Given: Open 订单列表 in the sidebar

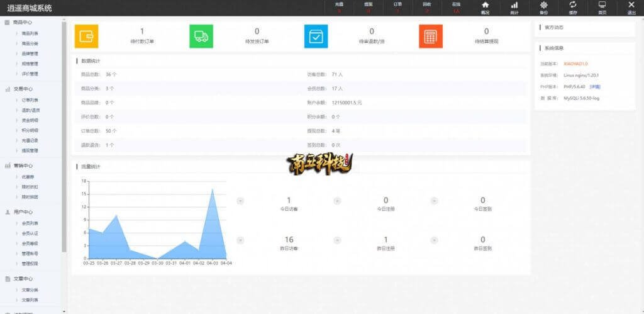Looking at the screenshot, I should (30, 100).
